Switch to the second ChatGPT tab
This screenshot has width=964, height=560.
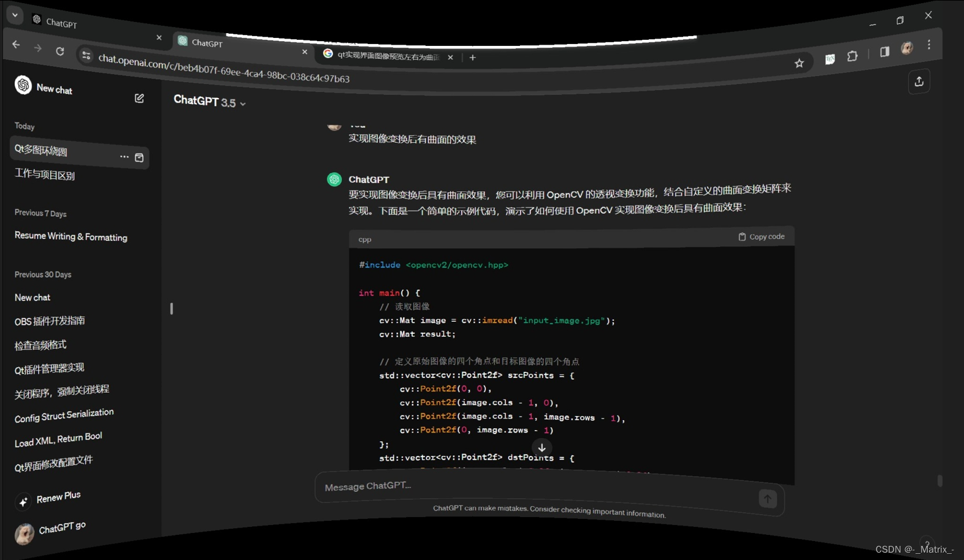tap(243, 47)
